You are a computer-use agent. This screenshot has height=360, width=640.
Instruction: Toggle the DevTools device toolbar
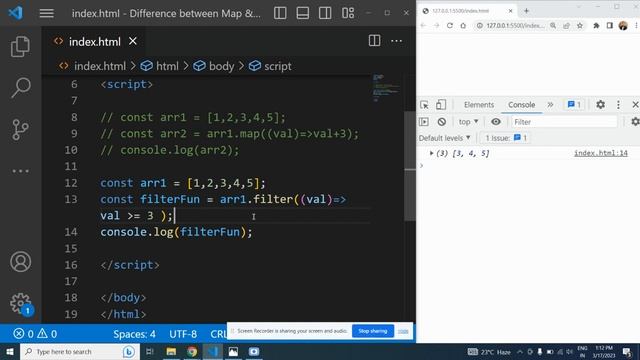[x=441, y=105]
